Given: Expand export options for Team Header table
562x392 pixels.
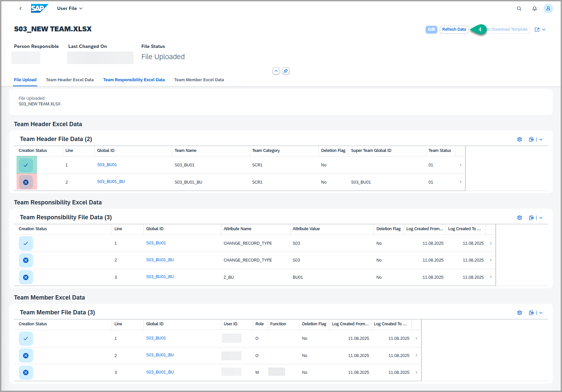Looking at the screenshot, I should 541,139.
